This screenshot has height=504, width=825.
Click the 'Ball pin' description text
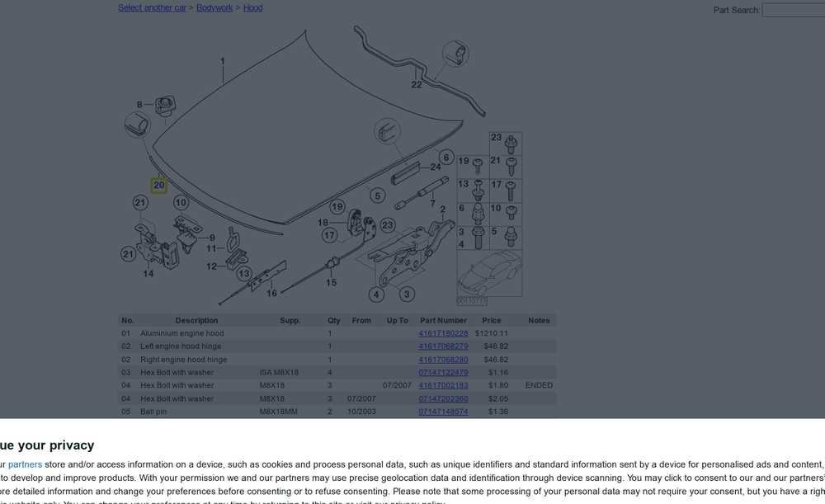point(153,412)
